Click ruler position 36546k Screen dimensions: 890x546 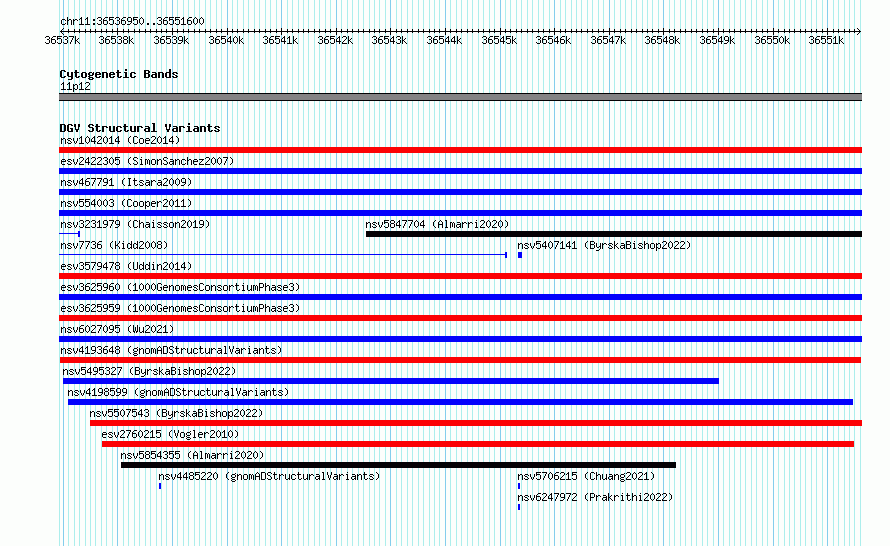553,40
